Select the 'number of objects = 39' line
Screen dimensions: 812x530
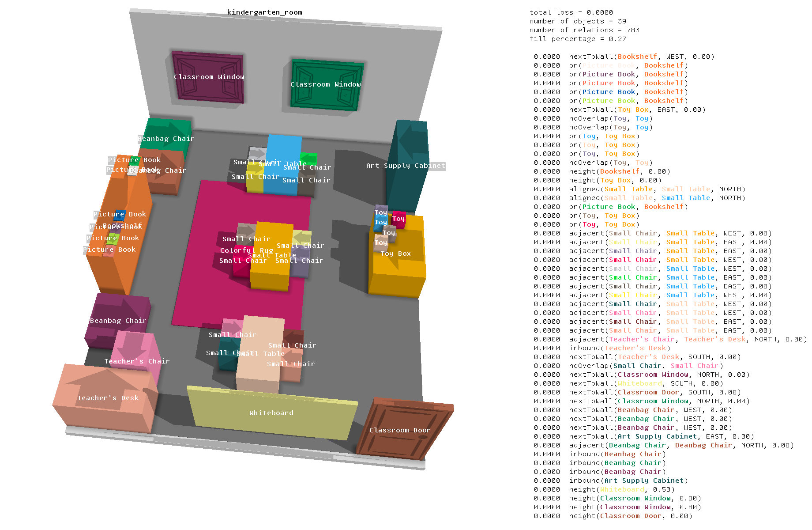(x=578, y=21)
